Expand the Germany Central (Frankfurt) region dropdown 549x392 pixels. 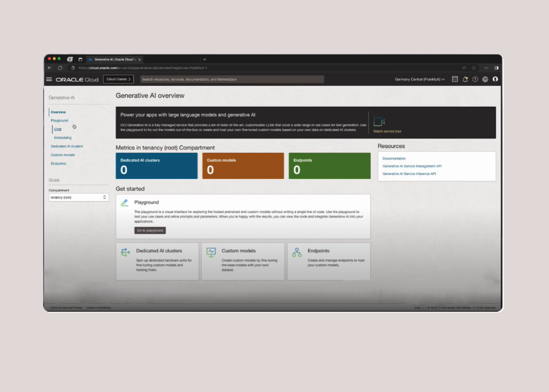tap(420, 79)
